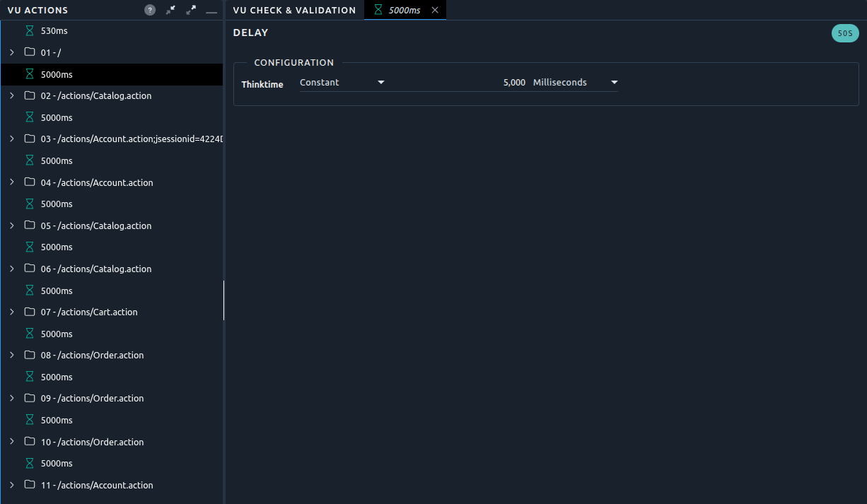Expand 08 - /actions/Order.action node
867x504 pixels.
click(11, 355)
